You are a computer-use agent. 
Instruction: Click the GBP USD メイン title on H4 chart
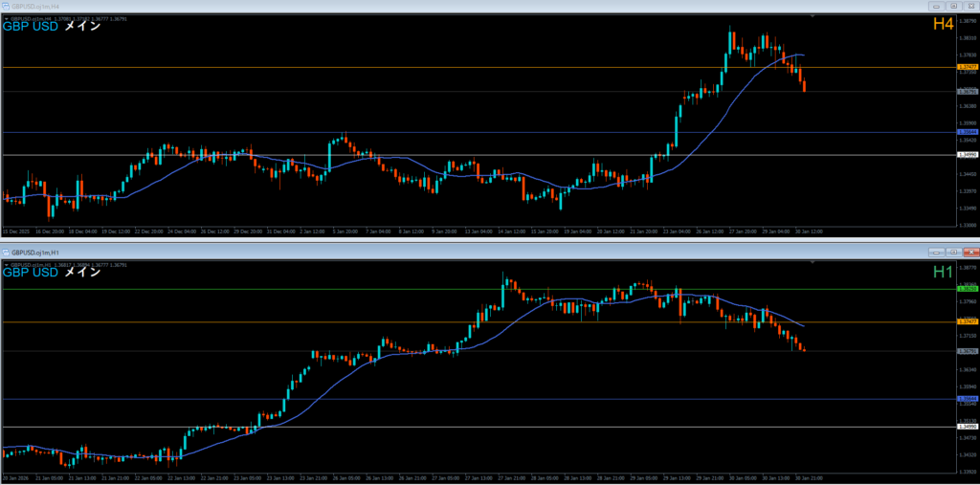[x=51, y=27]
